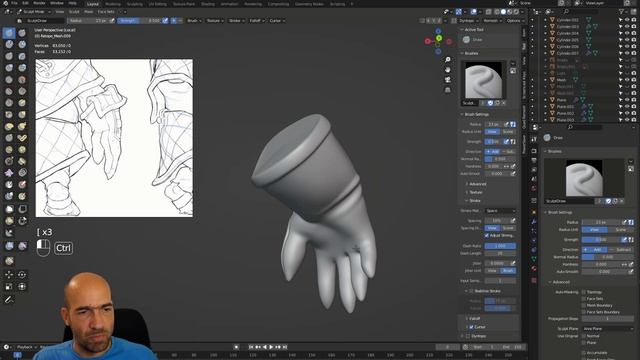Select the Clay brush tool
This screenshot has width=640, height=360.
9,44
